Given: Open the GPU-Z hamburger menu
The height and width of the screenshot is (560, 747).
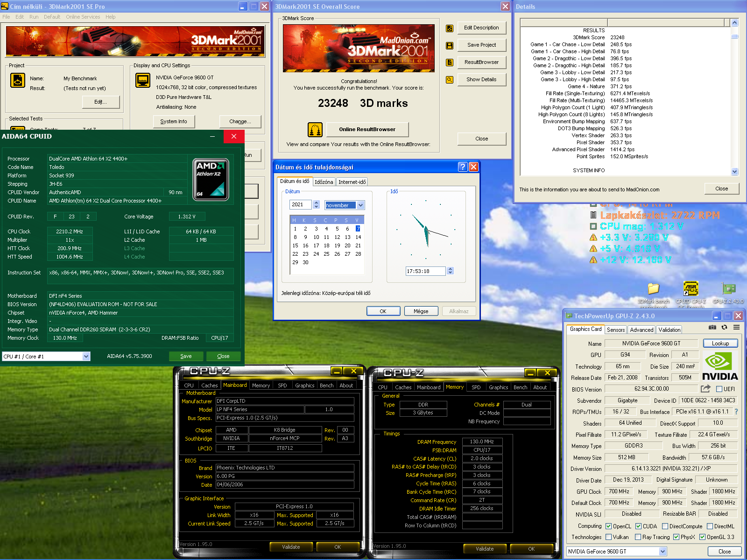Looking at the screenshot, I should click(737, 328).
